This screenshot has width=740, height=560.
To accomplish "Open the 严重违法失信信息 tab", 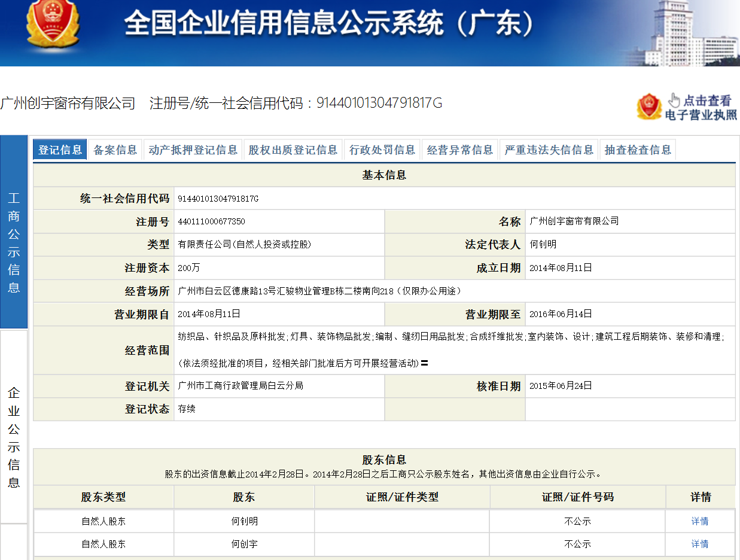I will pos(549,150).
